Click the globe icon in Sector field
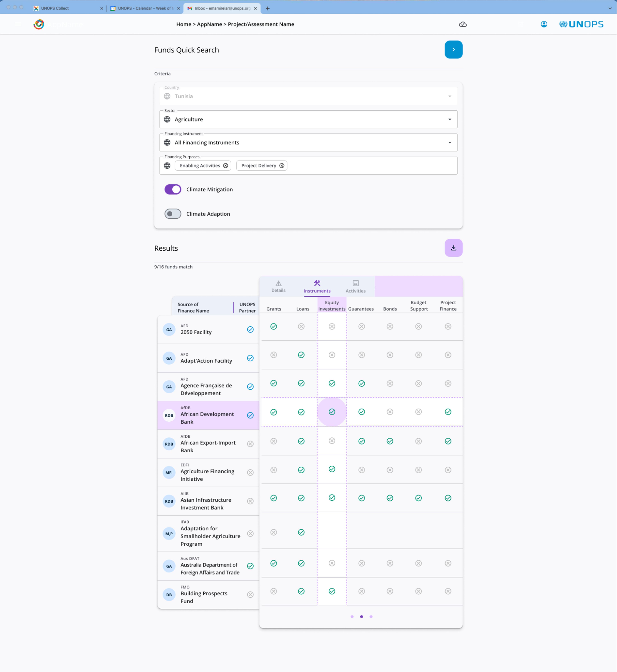 [x=167, y=119]
